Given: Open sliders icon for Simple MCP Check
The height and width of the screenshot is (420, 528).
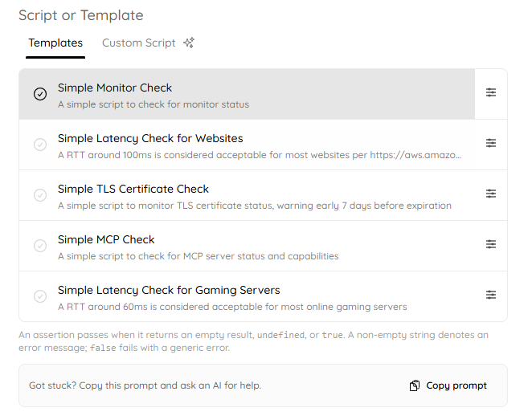Looking at the screenshot, I should tap(490, 244).
